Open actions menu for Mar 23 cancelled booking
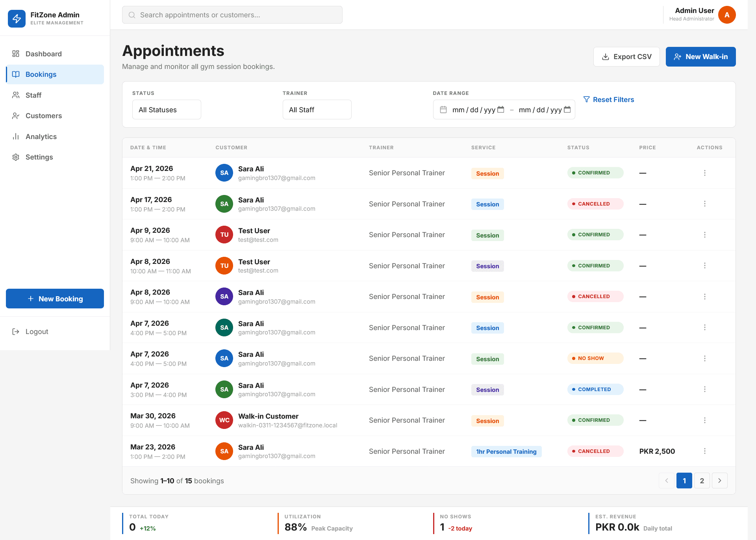The width and height of the screenshot is (756, 540). pos(705,451)
